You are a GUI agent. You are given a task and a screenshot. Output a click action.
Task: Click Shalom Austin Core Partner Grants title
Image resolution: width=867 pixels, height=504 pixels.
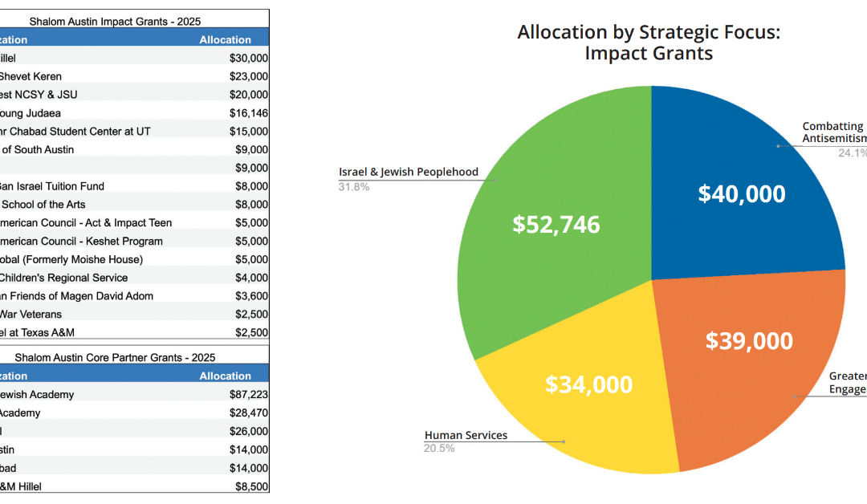pos(115,358)
